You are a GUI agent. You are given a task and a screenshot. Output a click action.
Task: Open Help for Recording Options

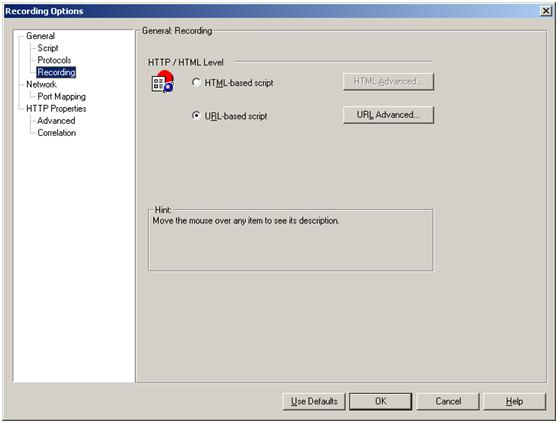click(x=515, y=401)
